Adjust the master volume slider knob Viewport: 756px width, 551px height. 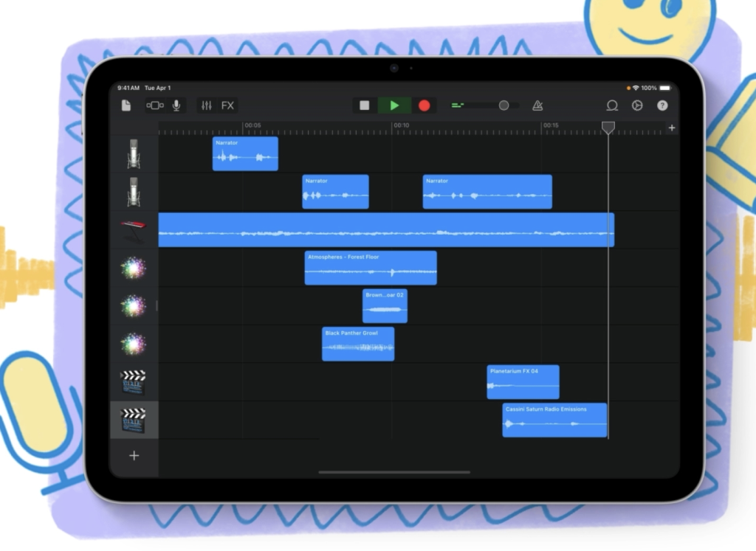click(x=504, y=105)
